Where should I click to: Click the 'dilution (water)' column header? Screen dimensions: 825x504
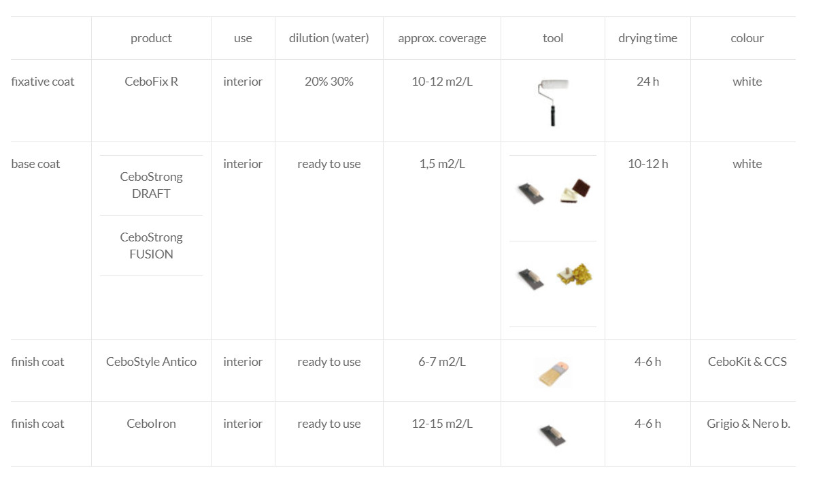[329, 38]
